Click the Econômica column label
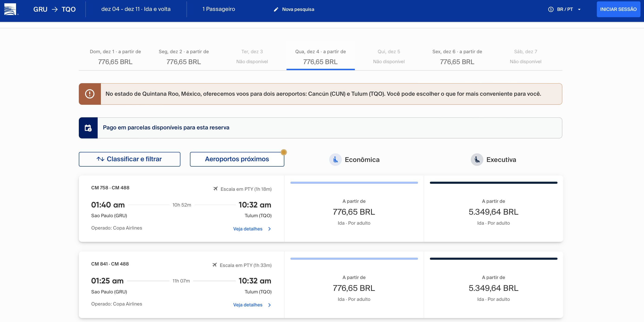Screen dimensions: 644x322 (x=362, y=160)
